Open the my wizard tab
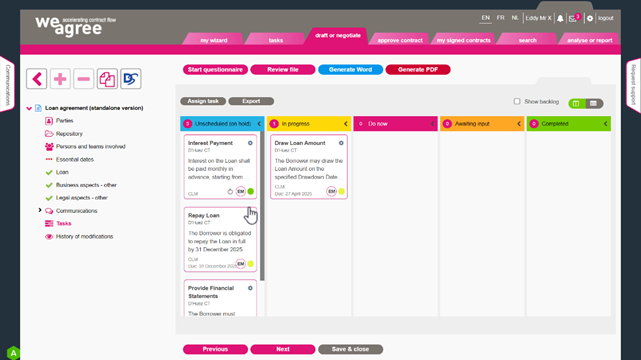The height and width of the screenshot is (360, 641). tap(213, 40)
